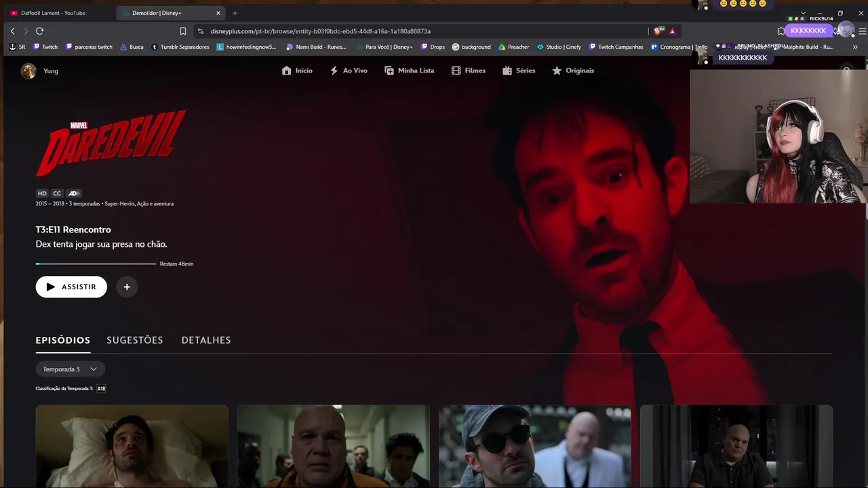Open the browser extensions puzzle icon
Image resolution: width=868 pixels, height=488 pixels.
click(x=781, y=31)
